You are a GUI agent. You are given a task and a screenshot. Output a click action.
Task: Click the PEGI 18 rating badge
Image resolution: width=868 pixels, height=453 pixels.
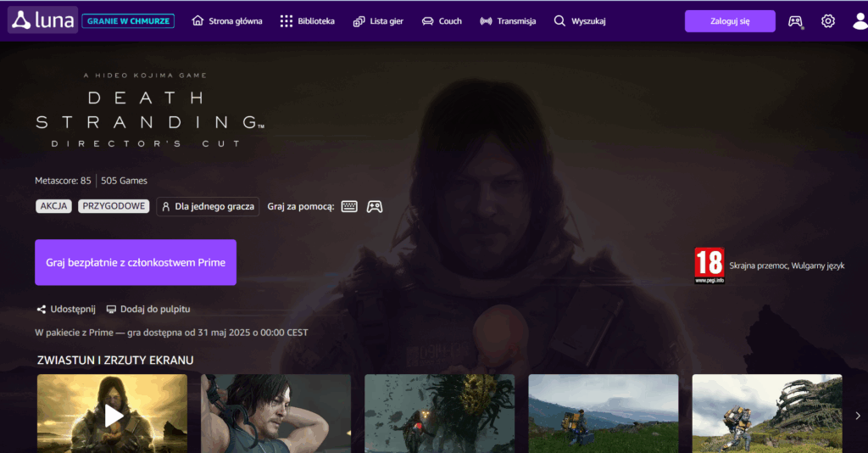pos(709,266)
